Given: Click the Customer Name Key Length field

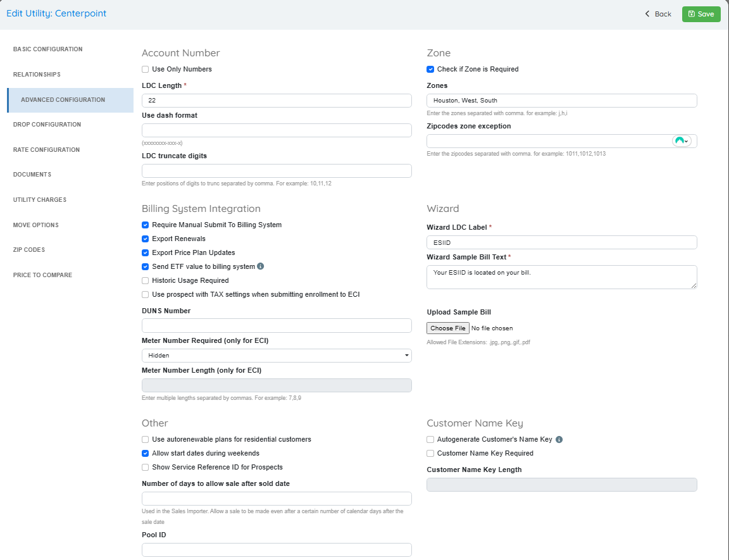Looking at the screenshot, I should tap(562, 485).
